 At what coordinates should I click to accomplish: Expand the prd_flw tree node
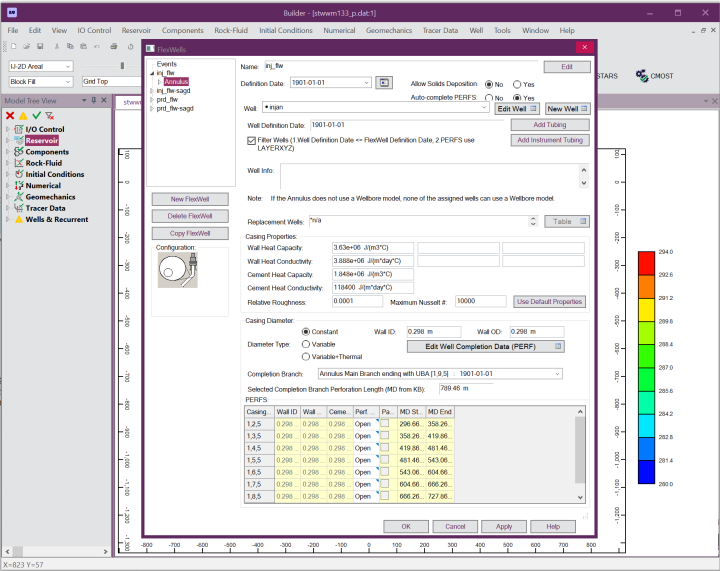(x=152, y=100)
